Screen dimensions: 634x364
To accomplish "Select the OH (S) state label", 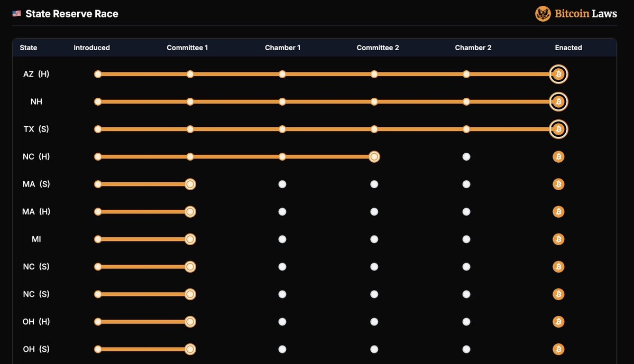I will 36,349.
